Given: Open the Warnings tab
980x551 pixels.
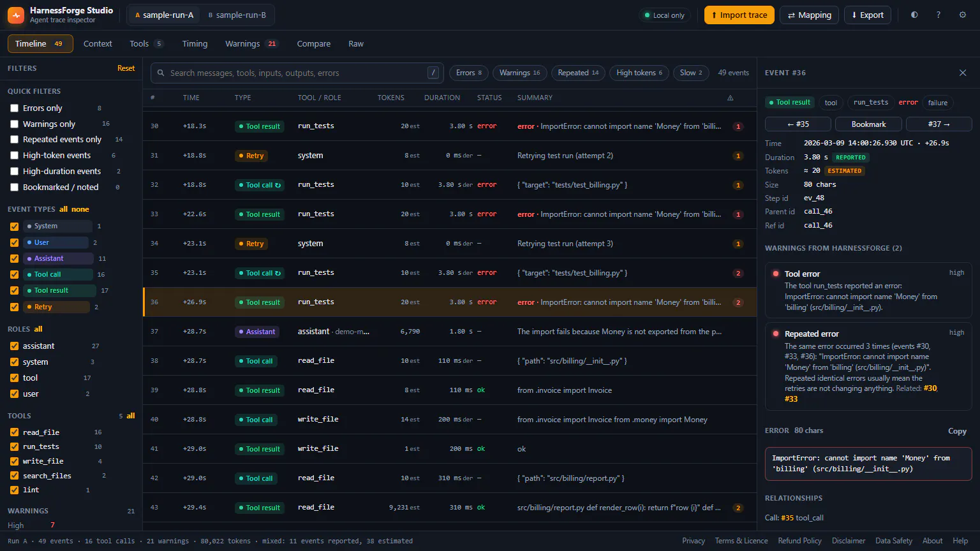Looking at the screenshot, I should [x=251, y=43].
